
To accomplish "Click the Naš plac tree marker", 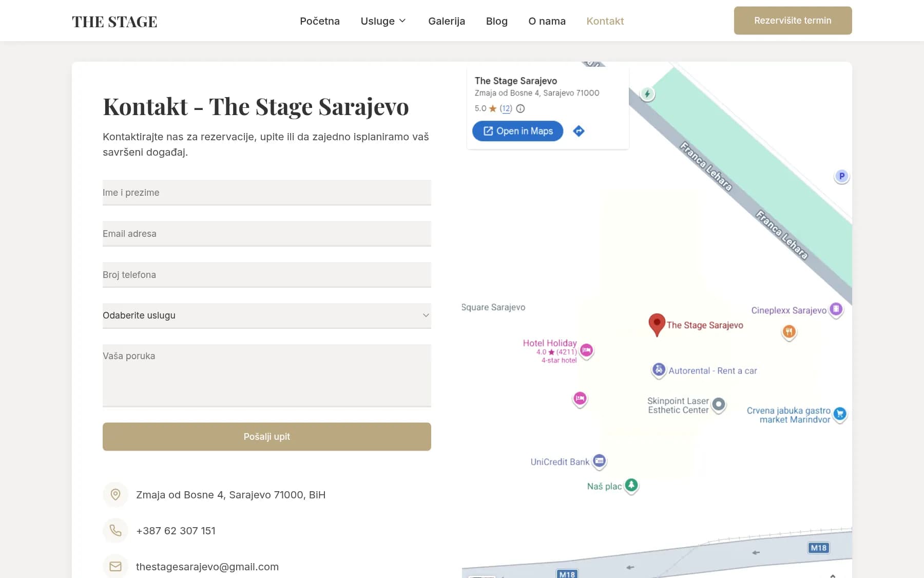I will [x=631, y=485].
